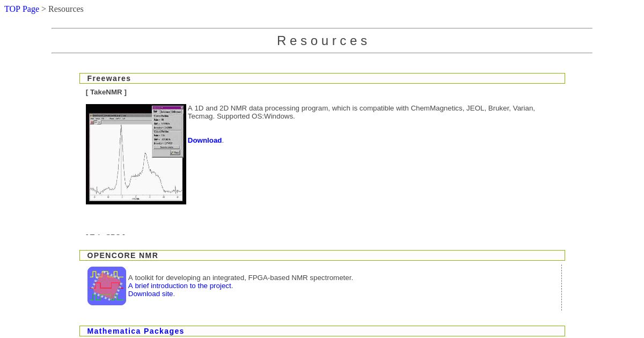Click the TakeNMR description paragraph text
This screenshot has width=644, height=338.
pos(361,112)
